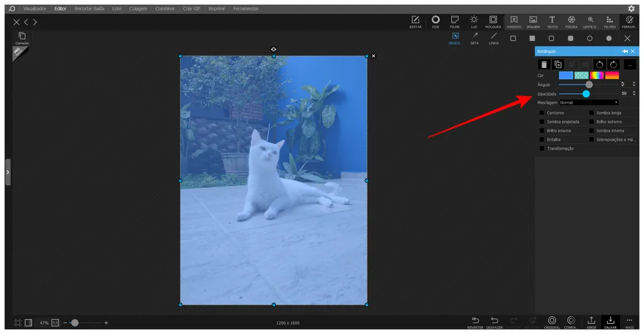Viewport: 644px width, 334px height.
Task: Open the Mais menu at bottom right
Action: 629,323
